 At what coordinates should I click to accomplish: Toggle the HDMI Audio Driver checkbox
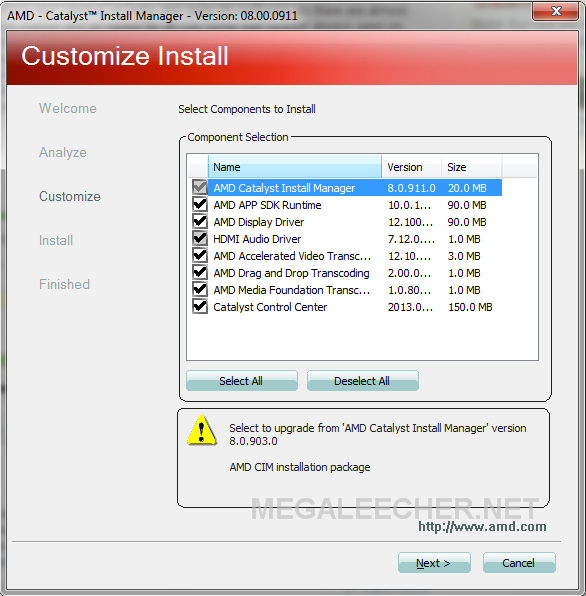200,239
